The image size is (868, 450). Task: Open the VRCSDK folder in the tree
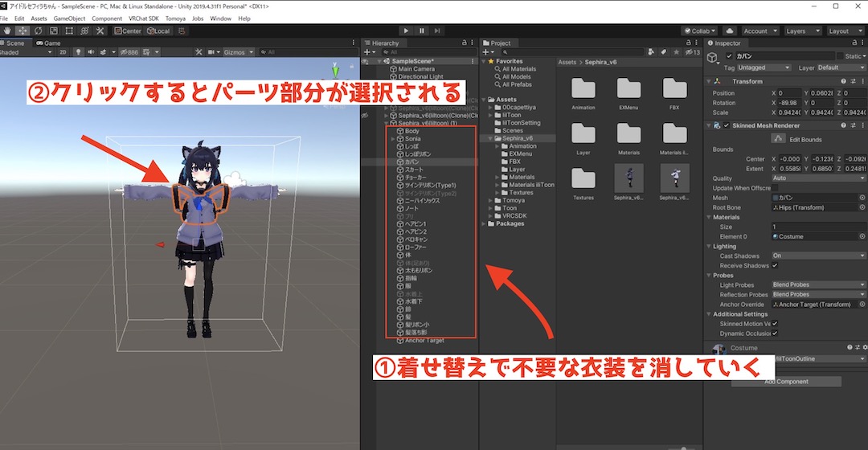514,216
